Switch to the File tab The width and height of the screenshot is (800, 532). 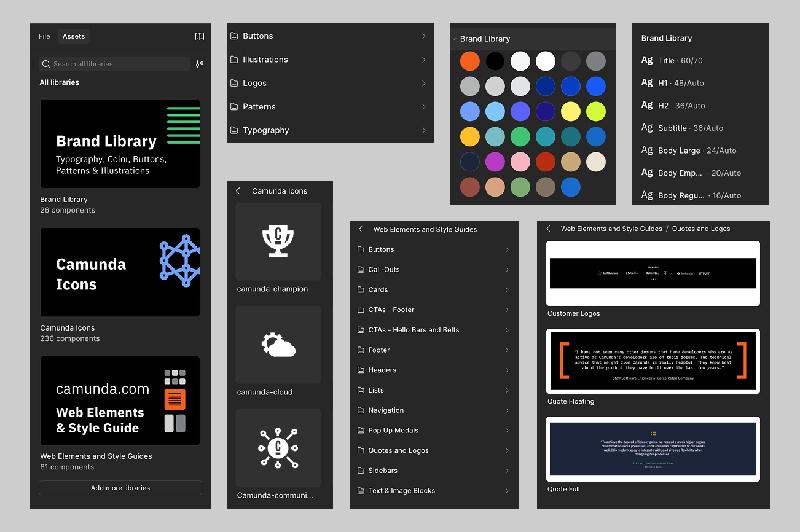[44, 36]
